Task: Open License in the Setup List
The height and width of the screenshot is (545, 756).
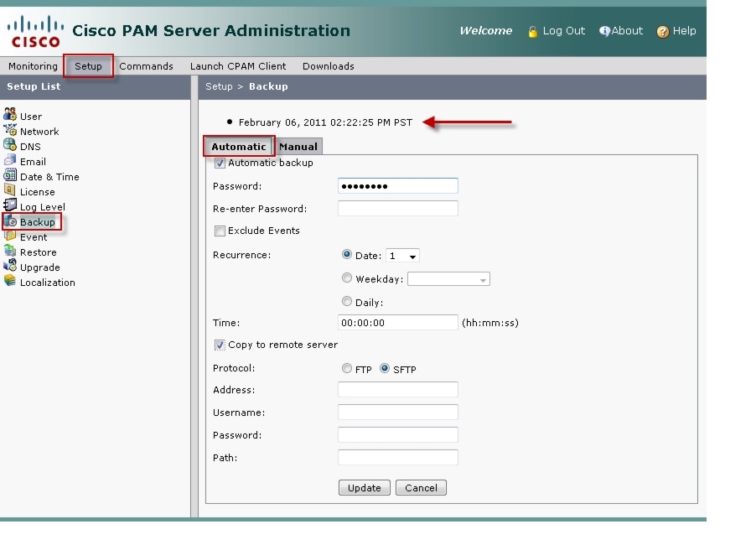Action: 37,192
